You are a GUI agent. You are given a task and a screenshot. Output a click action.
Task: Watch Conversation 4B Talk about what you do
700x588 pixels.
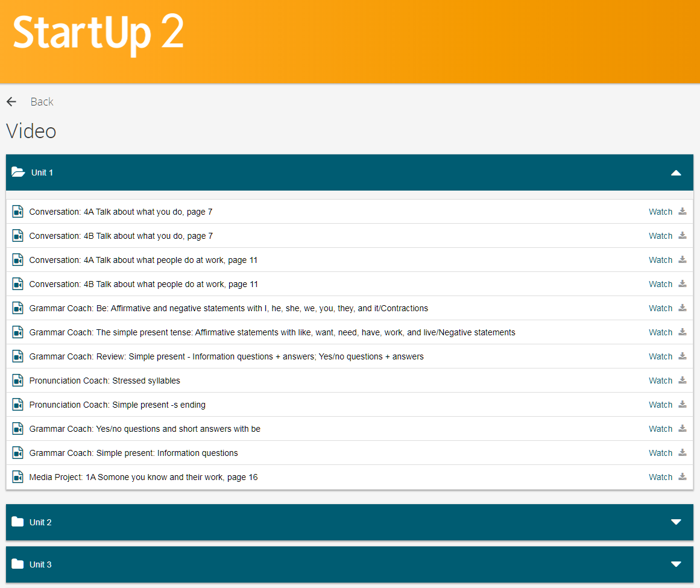[660, 236]
